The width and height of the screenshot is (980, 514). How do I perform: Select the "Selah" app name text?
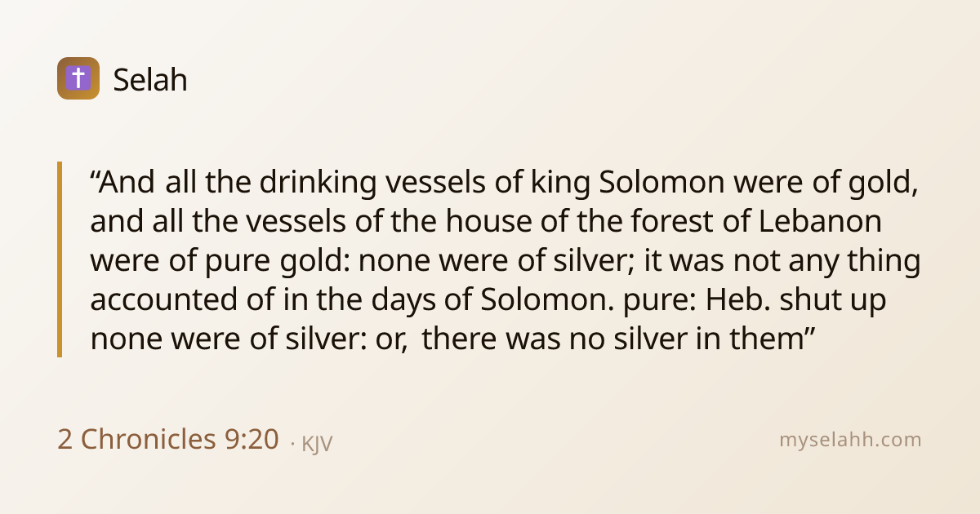point(150,79)
